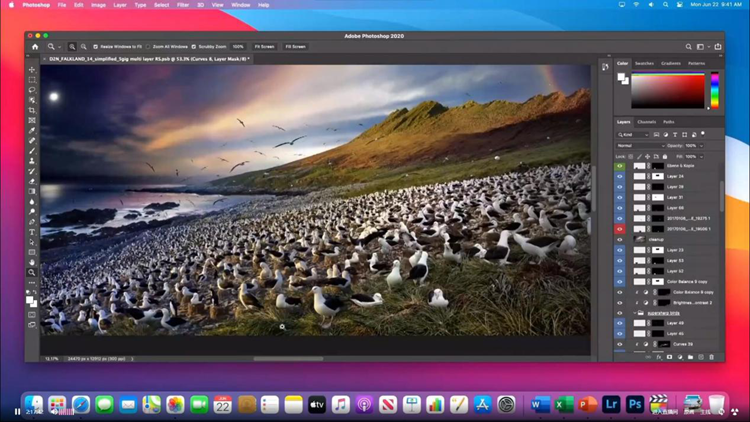Select the Crop tool
This screenshot has height=422, width=750.
tap(32, 110)
